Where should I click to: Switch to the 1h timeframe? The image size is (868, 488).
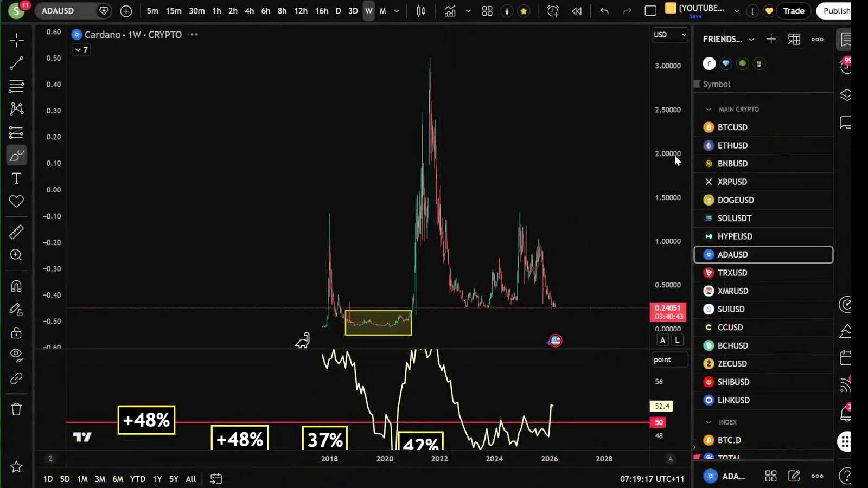216,11
